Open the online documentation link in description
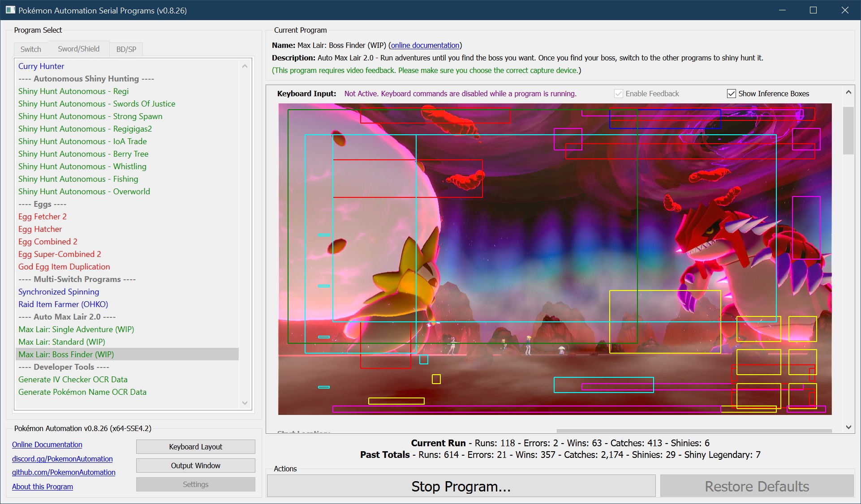 tap(425, 45)
